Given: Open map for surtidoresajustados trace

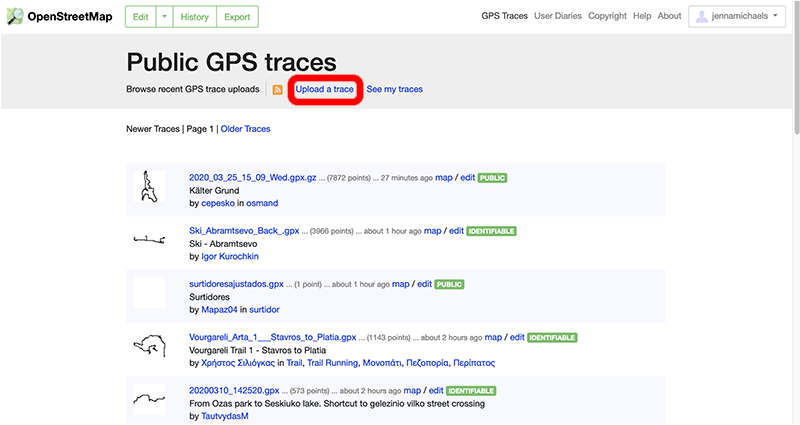Looking at the screenshot, I should click(401, 284).
